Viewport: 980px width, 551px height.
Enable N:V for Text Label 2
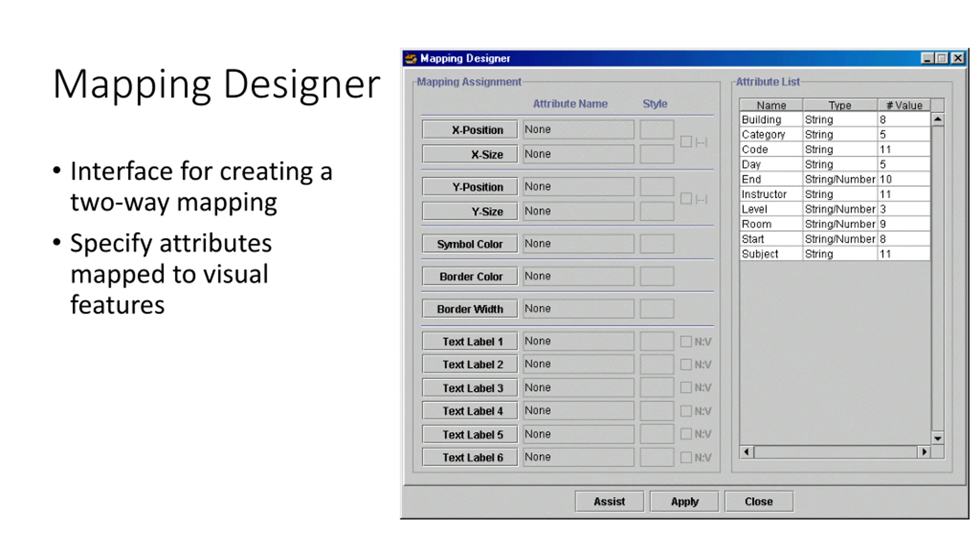[686, 364]
